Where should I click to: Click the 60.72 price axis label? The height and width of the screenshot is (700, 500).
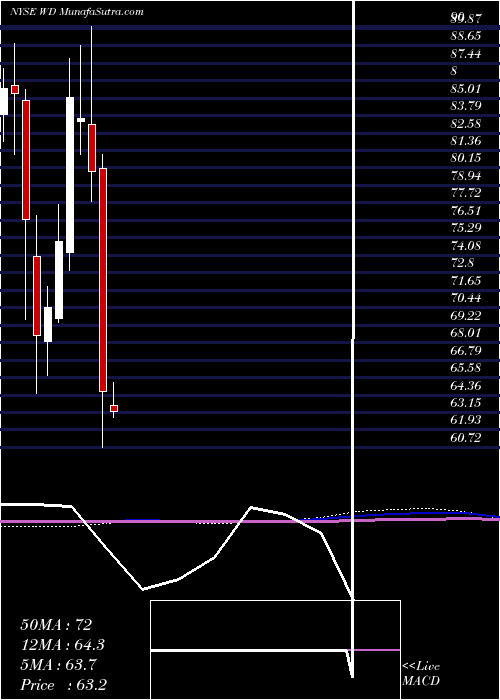click(466, 437)
